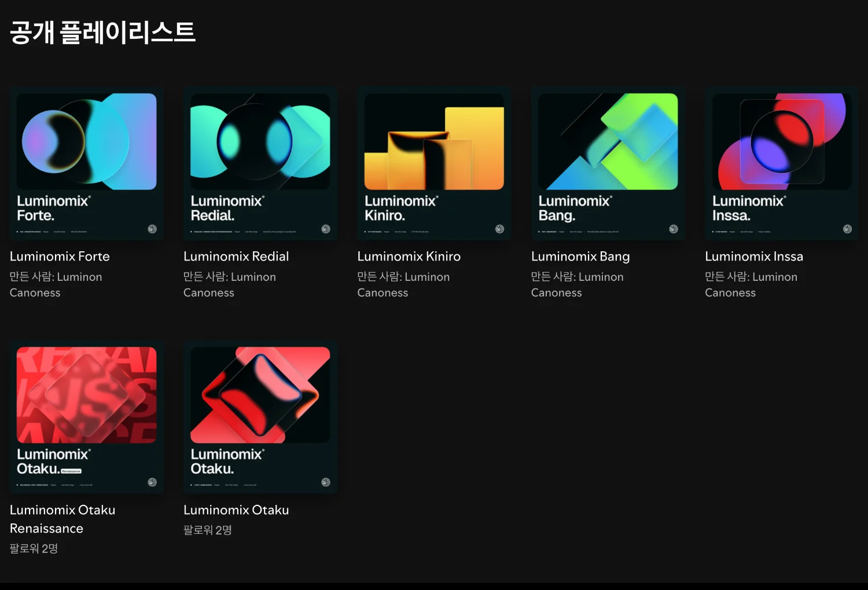This screenshot has width=868, height=590.
Task: Click the plain Luminomix Otaku cover art
Action: point(260,416)
